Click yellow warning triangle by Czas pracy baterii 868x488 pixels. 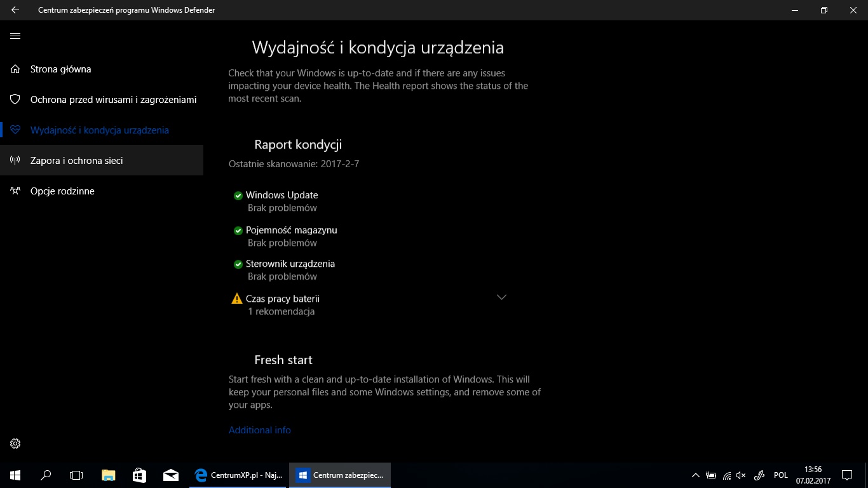(x=237, y=299)
